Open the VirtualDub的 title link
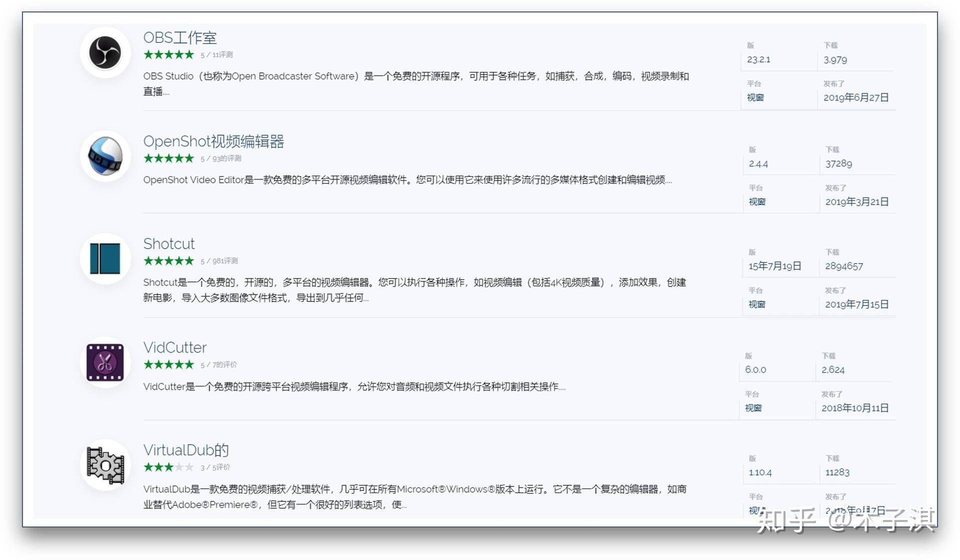Viewport: 960px width, 560px height. pyautogui.click(x=186, y=450)
